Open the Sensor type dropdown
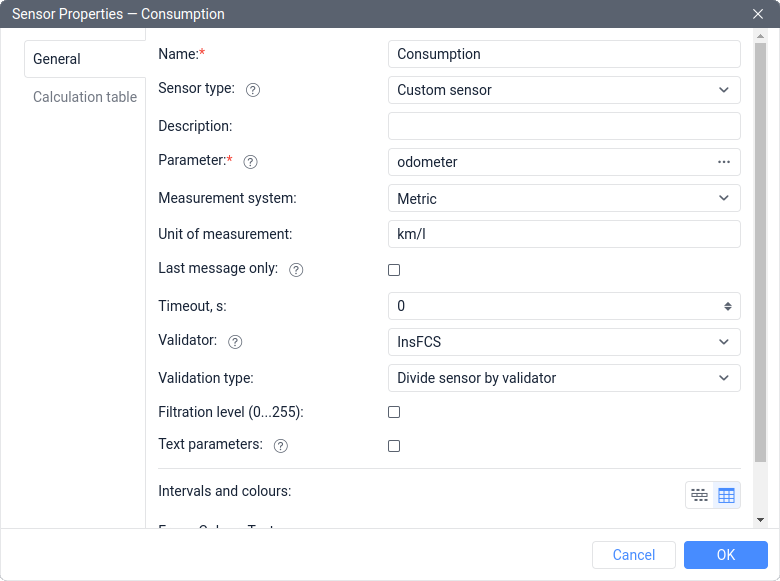The image size is (780, 581). point(563,90)
